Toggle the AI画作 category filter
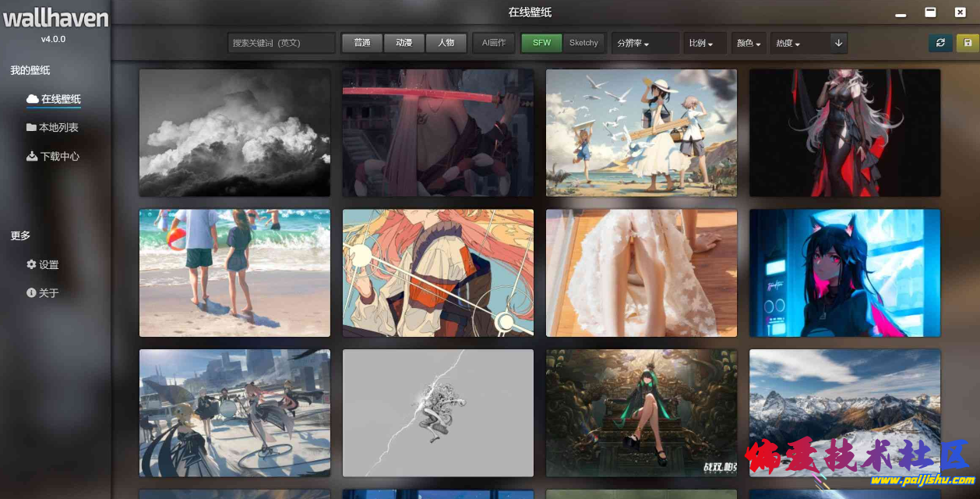 (493, 43)
